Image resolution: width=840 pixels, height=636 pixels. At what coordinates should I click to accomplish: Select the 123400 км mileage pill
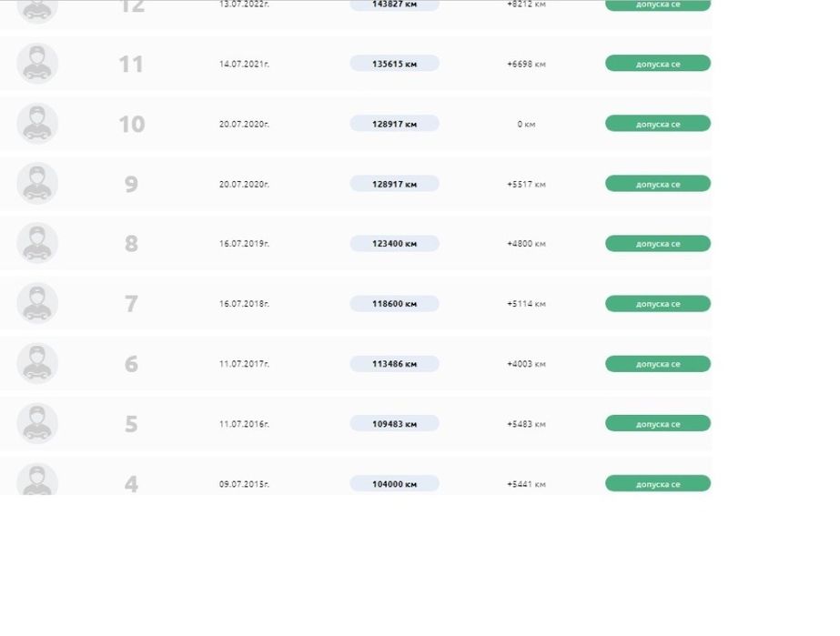coord(394,244)
